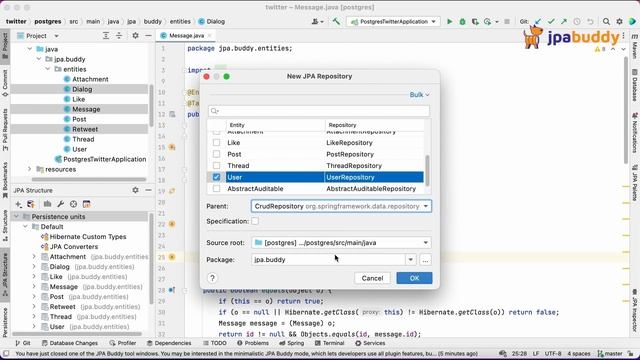Click the master branch in status bar

click(610, 353)
